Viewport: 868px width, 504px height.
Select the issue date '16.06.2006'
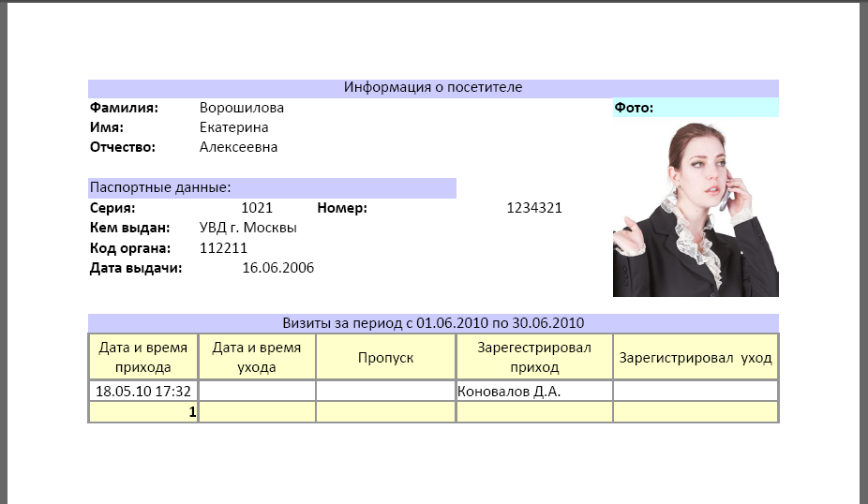click(x=277, y=268)
